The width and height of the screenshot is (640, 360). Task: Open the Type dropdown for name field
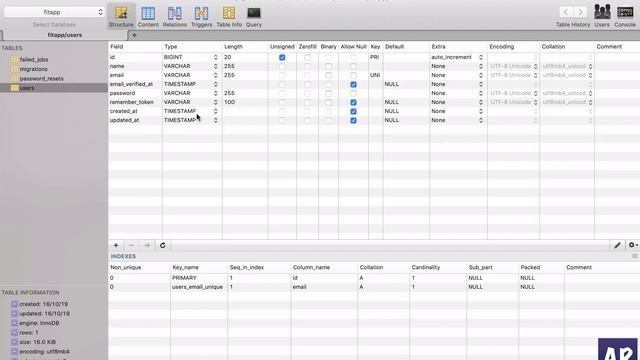tap(216, 66)
